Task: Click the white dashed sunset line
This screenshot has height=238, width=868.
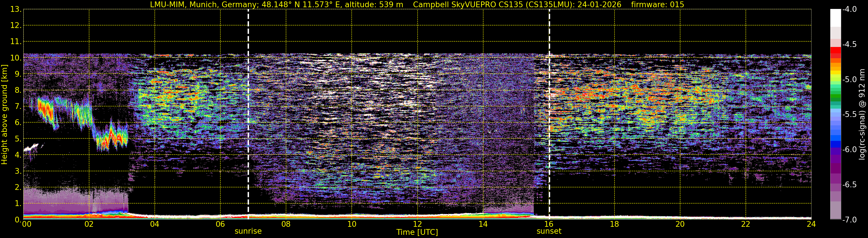Action: click(549, 115)
